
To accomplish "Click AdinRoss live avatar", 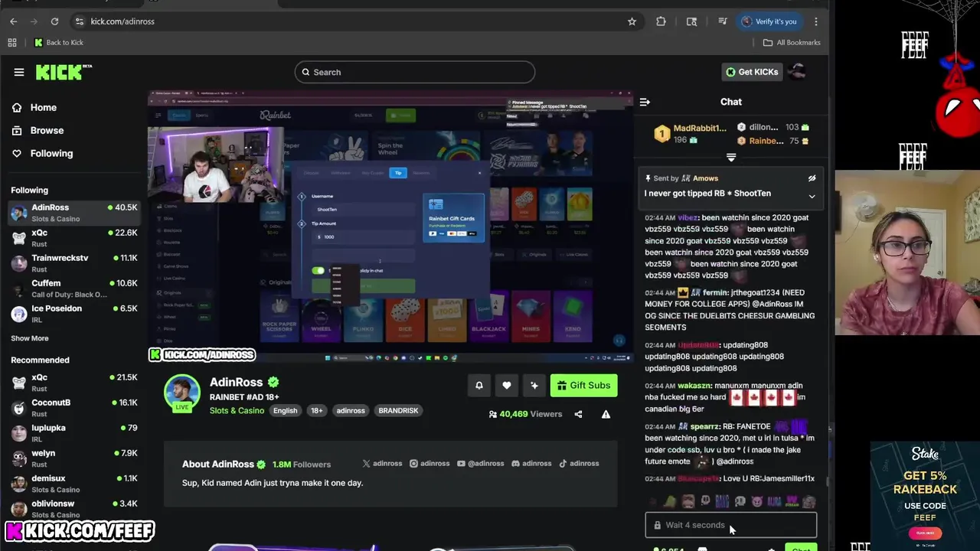I will coord(182,393).
